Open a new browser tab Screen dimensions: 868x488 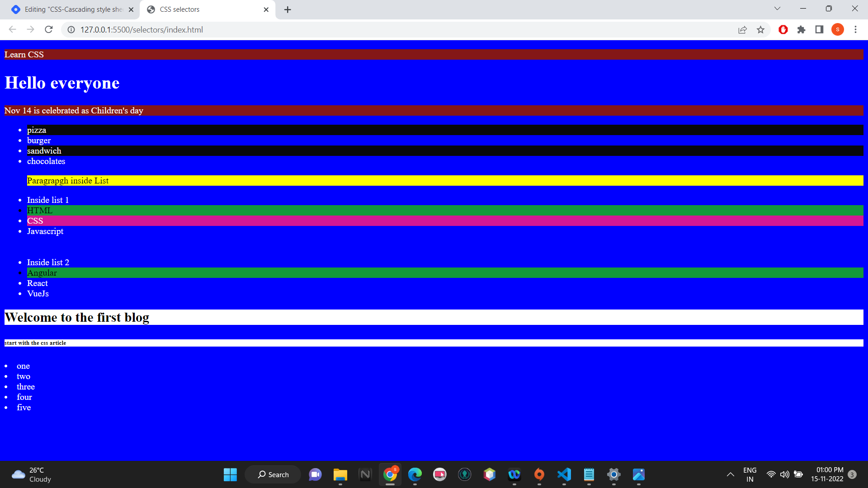tap(288, 9)
